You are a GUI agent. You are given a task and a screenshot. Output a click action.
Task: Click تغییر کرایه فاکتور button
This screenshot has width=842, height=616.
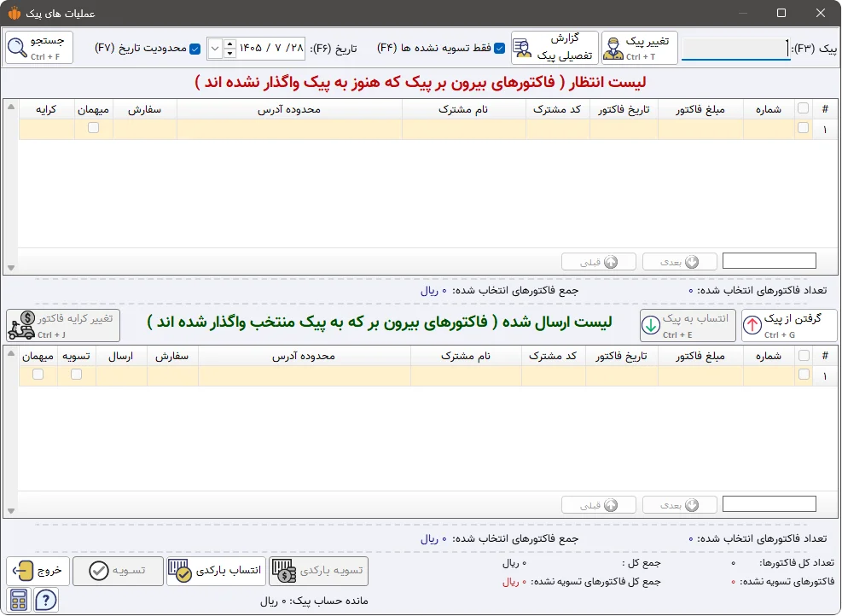(63, 325)
